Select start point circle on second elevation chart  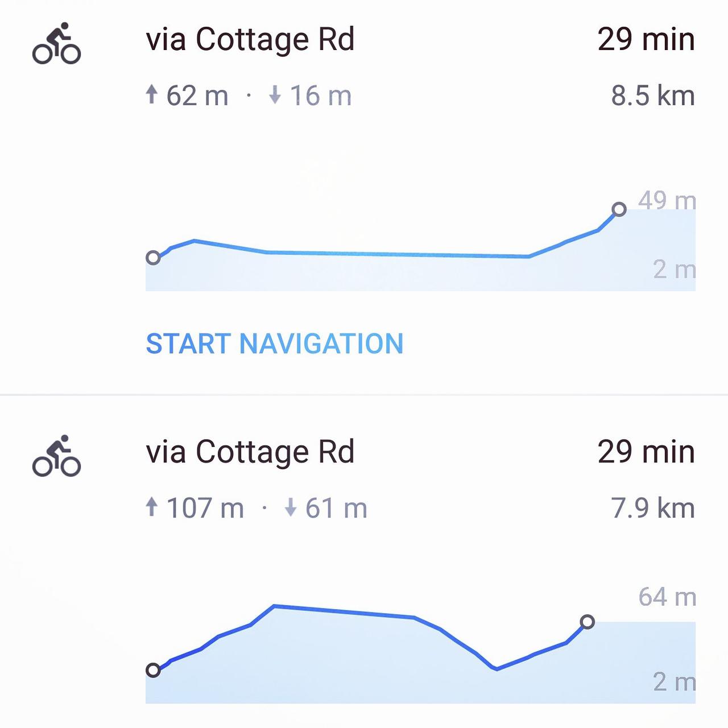click(153, 670)
